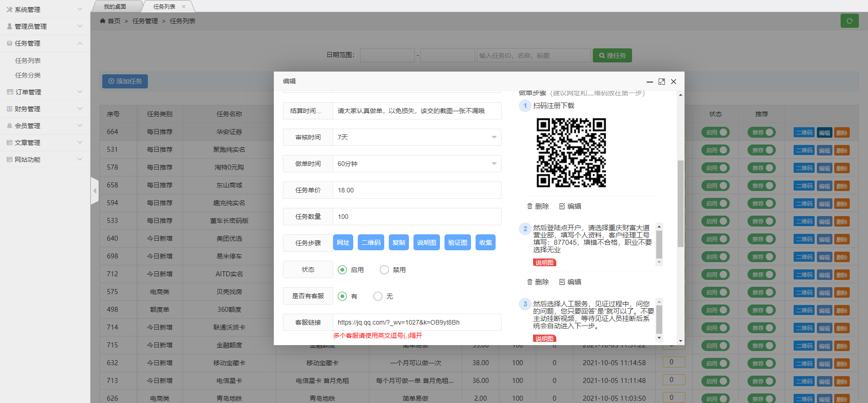The height and width of the screenshot is (403, 868).
Task: Add a 收集 task step
Action: tap(486, 243)
